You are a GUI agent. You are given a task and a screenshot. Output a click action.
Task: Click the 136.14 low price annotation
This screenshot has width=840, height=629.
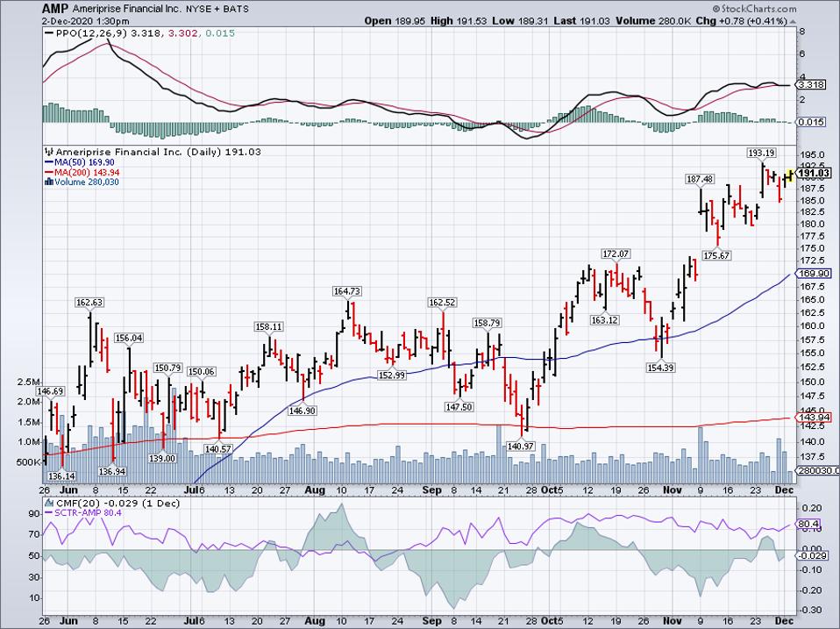[x=61, y=475]
